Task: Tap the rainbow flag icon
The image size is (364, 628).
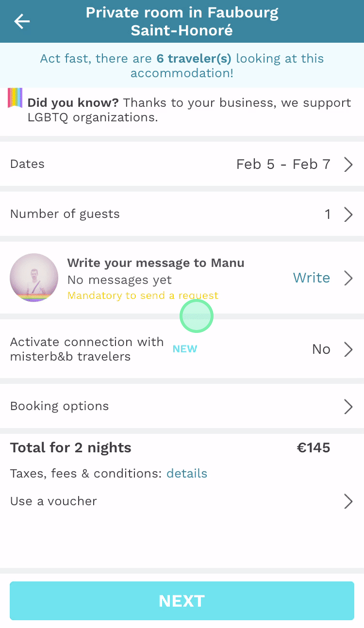Action: click(x=15, y=98)
